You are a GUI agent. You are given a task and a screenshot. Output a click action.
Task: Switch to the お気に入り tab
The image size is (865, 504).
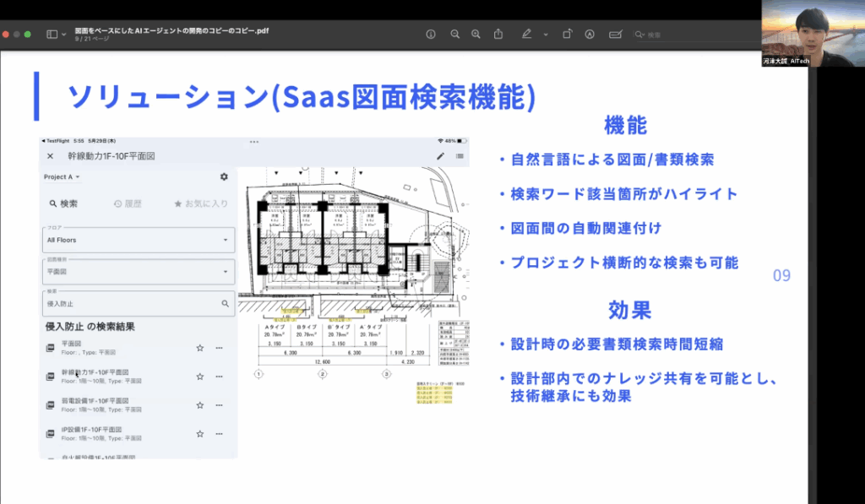click(x=201, y=203)
